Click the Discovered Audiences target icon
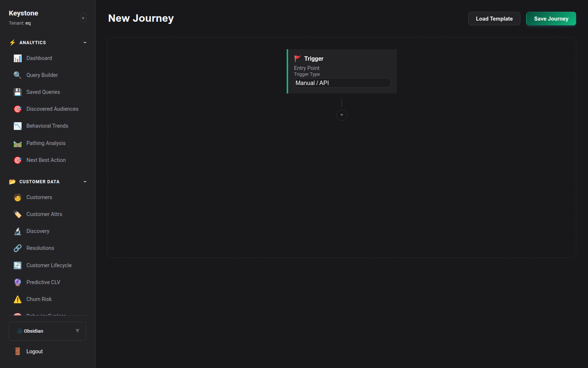This screenshot has height=368, width=588. [18, 109]
